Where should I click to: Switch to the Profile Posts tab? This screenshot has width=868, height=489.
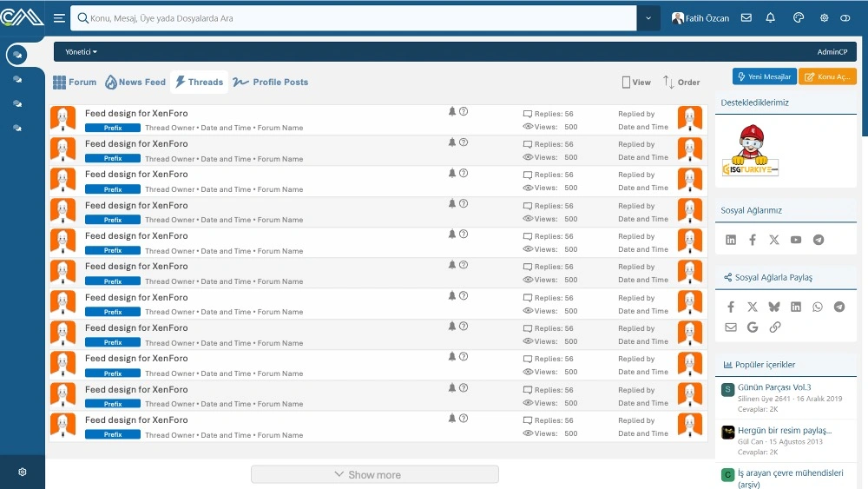tap(271, 83)
